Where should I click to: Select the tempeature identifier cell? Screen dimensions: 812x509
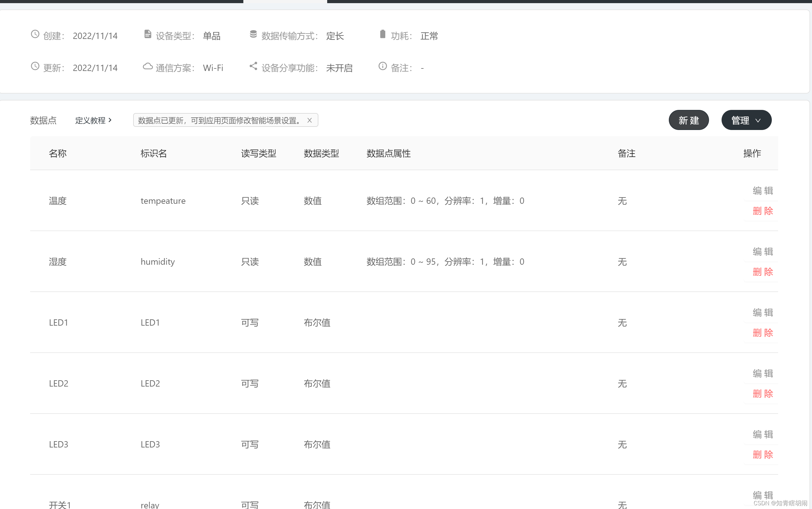[163, 201]
